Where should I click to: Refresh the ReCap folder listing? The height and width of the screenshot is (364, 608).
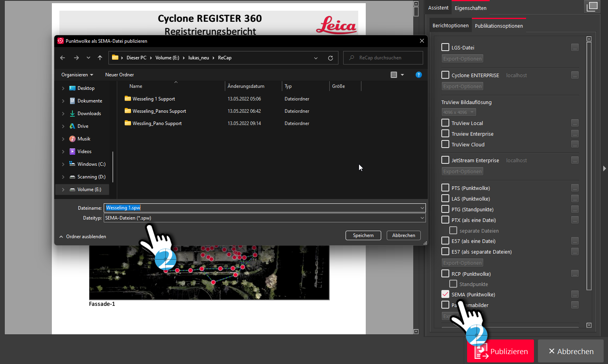tap(331, 58)
